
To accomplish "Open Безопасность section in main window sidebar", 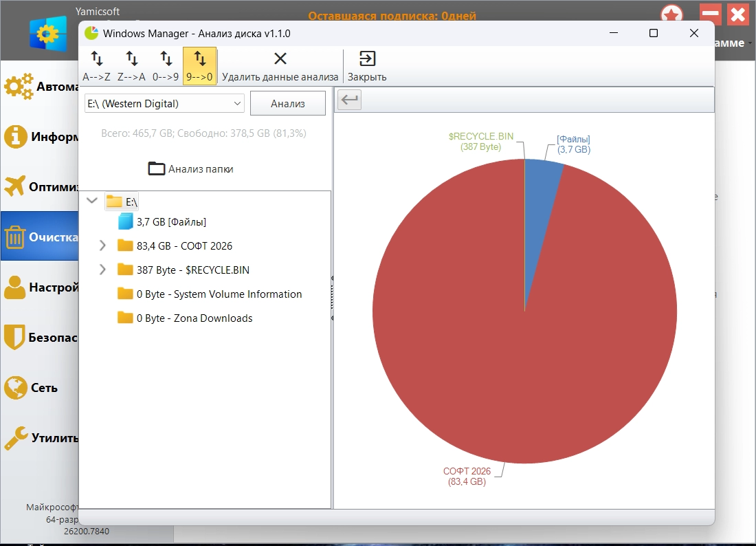I will (40, 337).
